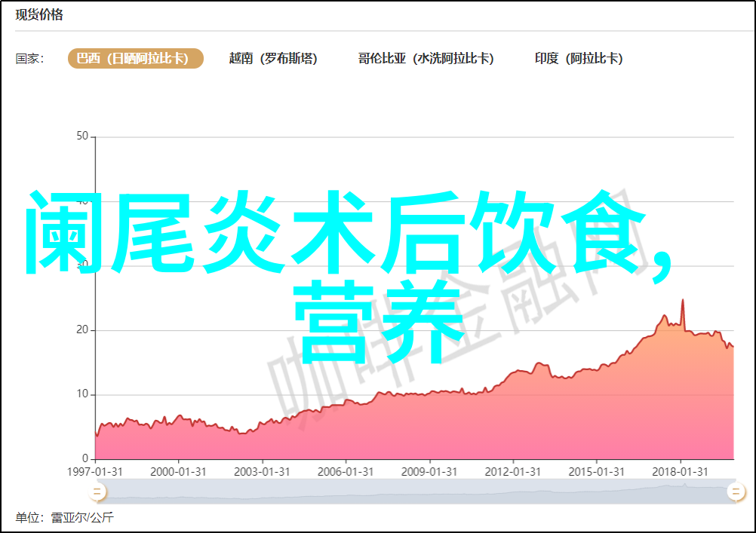The width and height of the screenshot is (756, 533).
Task: Switch to 哥伦比亚 (水洗阿拉比卡) series
Action: coord(426,59)
